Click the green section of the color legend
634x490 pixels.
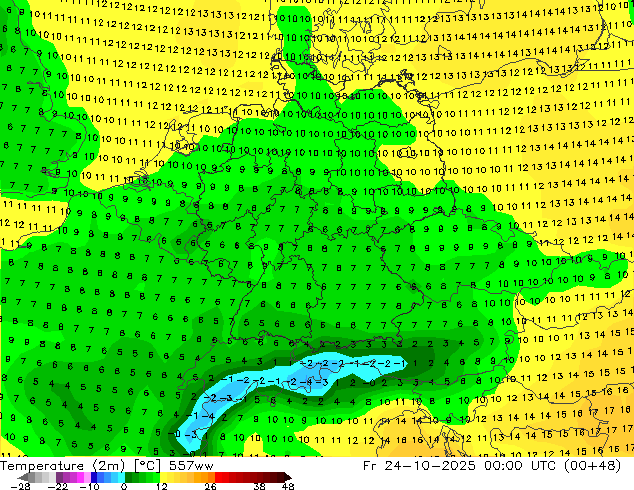pyautogui.click(x=142, y=477)
